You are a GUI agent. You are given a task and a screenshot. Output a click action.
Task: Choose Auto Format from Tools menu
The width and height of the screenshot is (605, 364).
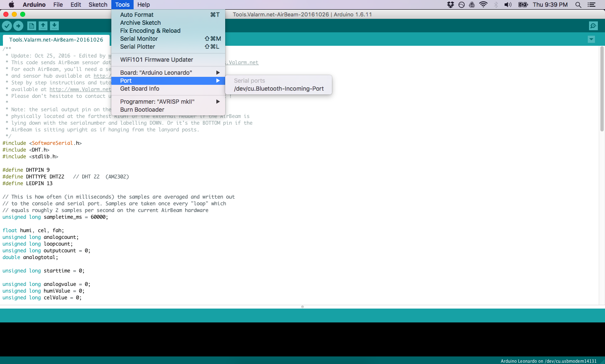pos(168,15)
